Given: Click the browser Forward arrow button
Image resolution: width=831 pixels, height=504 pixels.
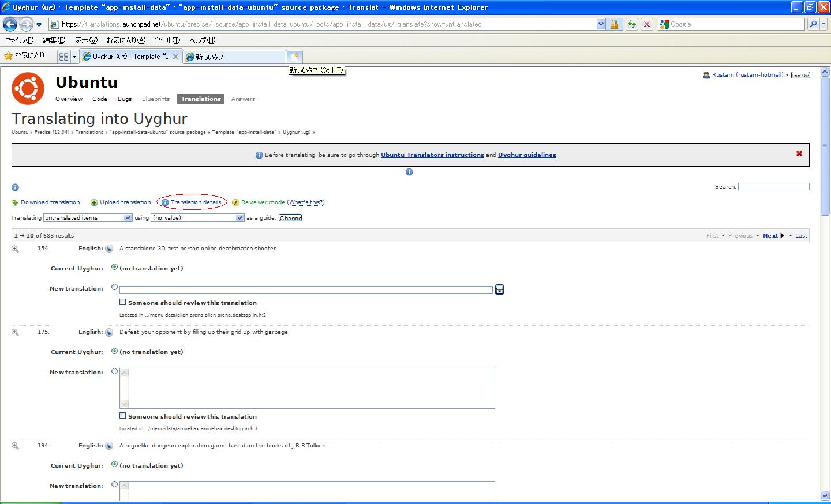Looking at the screenshot, I should [26, 24].
